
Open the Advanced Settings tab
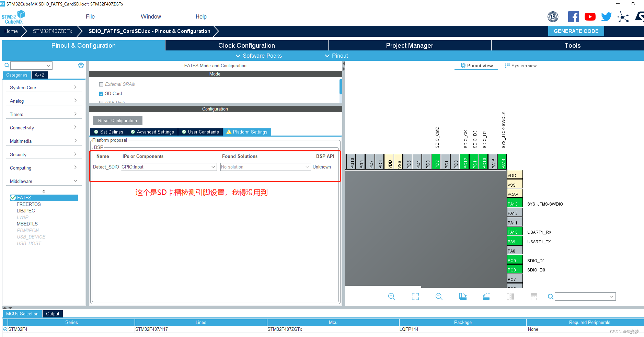152,132
